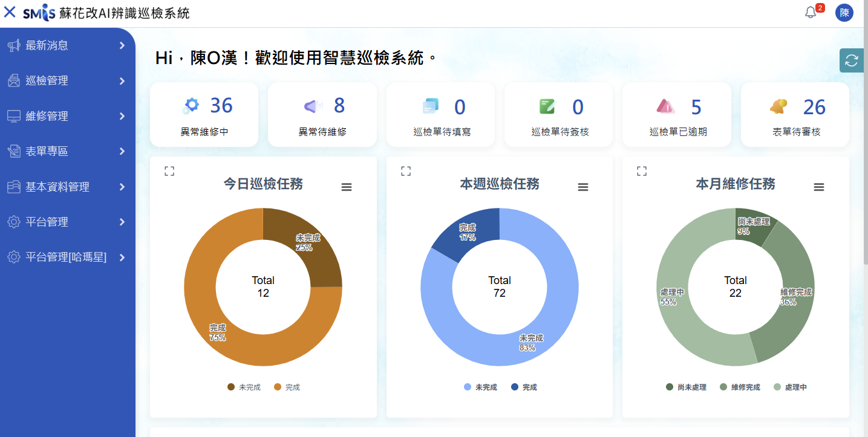Screen dimensions: 868x437
Task: Select 平台管理[哈瑪星] in the sidebar
Action: (x=67, y=257)
